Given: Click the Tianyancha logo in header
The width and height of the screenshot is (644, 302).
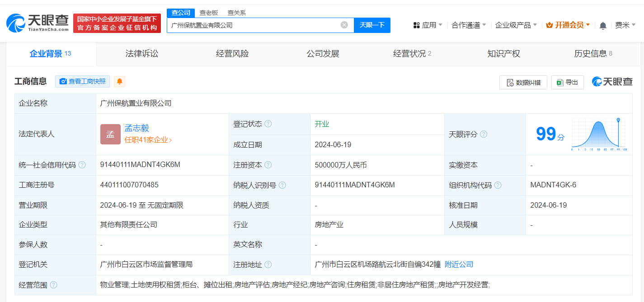Looking at the screenshot, I should click(38, 23).
